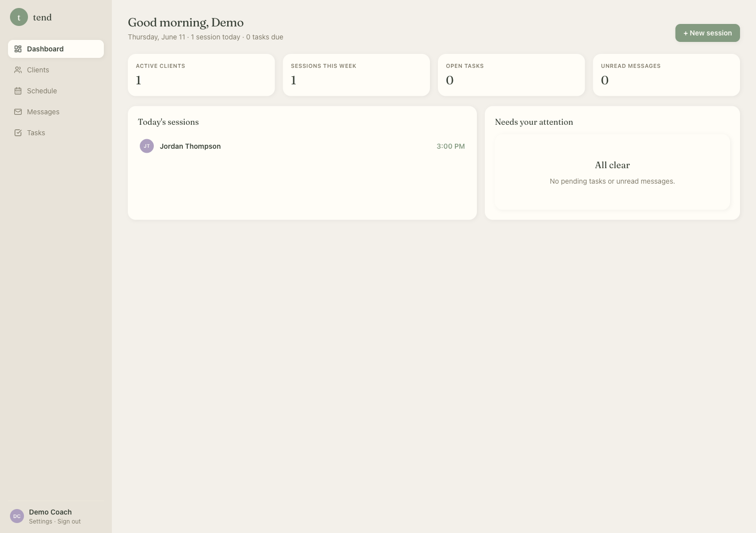Image resolution: width=756 pixels, height=533 pixels.
Task: Select the Sessions This Week card
Action: 357,75
